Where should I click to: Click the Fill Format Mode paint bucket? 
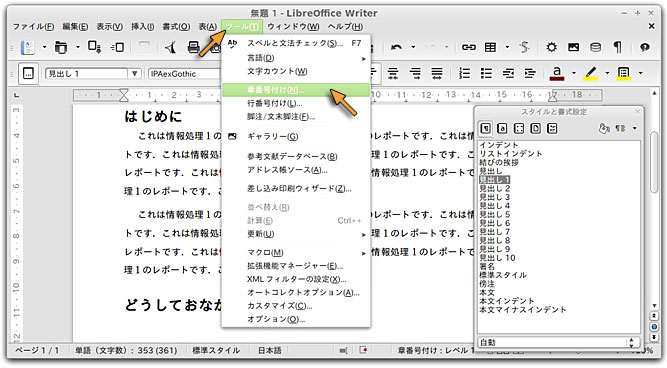604,128
